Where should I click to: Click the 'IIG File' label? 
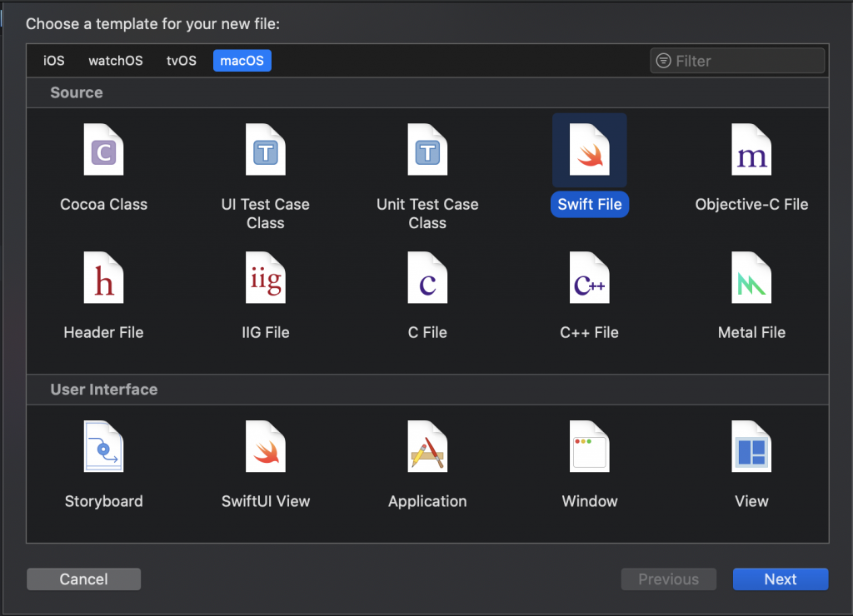pyautogui.click(x=266, y=332)
